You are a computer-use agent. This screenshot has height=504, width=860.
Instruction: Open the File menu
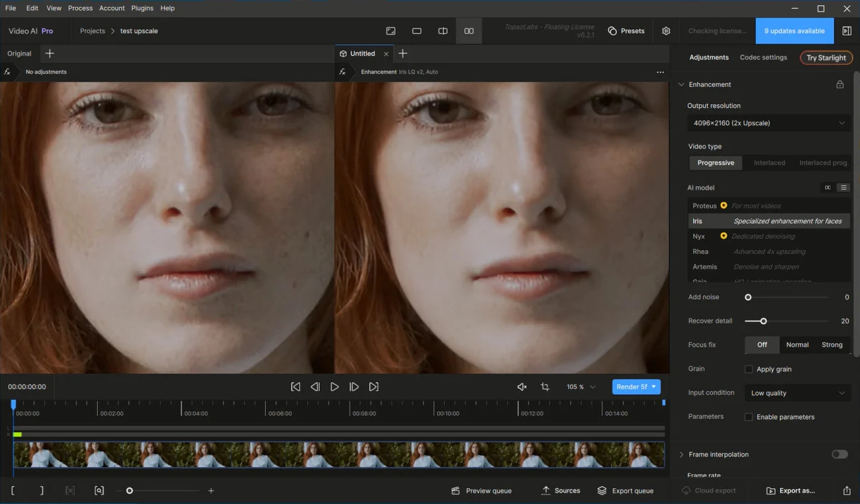11,8
